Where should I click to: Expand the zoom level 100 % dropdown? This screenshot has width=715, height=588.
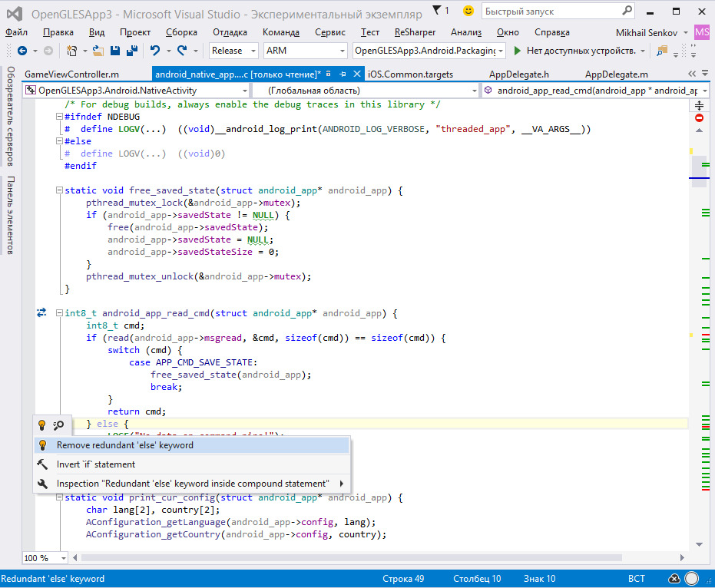tap(63, 558)
